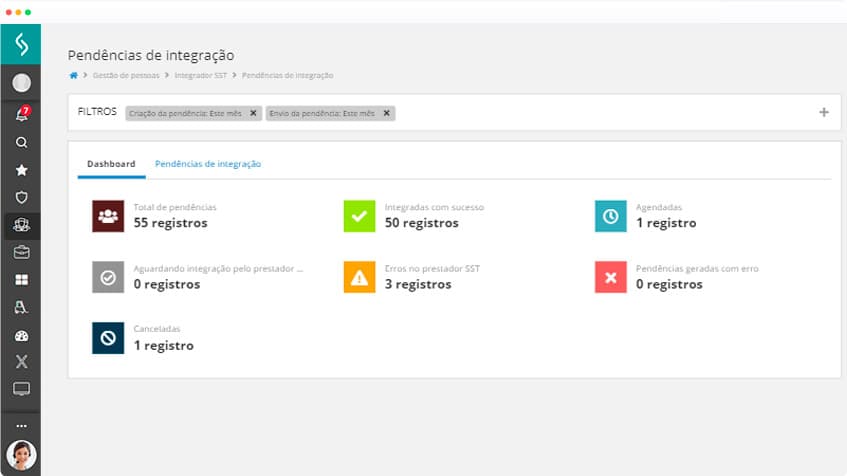
Task: Open the briefcase icon in sidebar
Action: (21, 253)
